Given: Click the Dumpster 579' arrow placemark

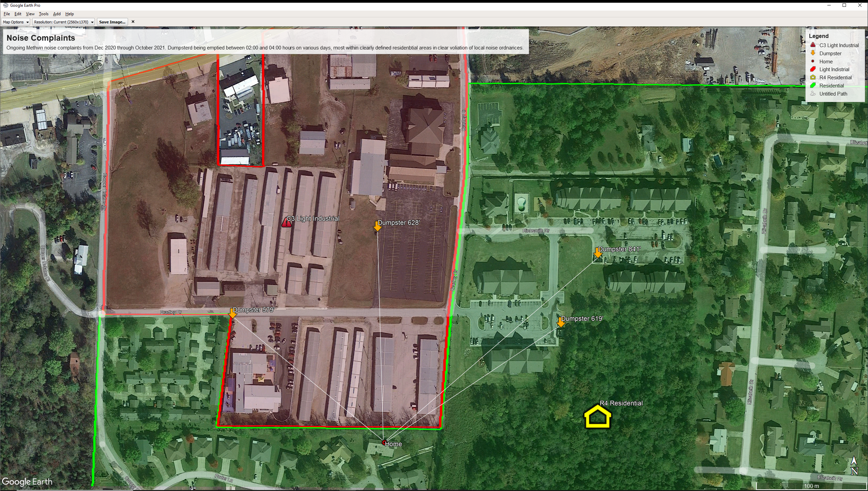Looking at the screenshot, I should [x=232, y=313].
